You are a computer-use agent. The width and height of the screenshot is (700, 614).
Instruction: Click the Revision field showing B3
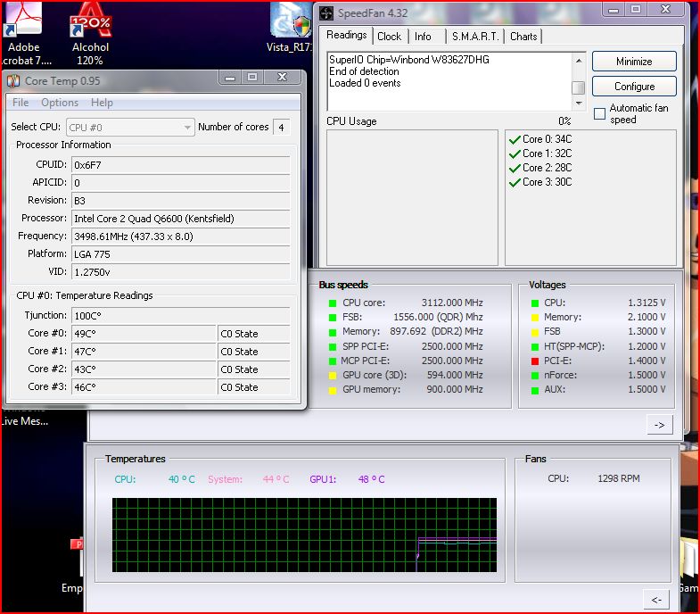(180, 201)
